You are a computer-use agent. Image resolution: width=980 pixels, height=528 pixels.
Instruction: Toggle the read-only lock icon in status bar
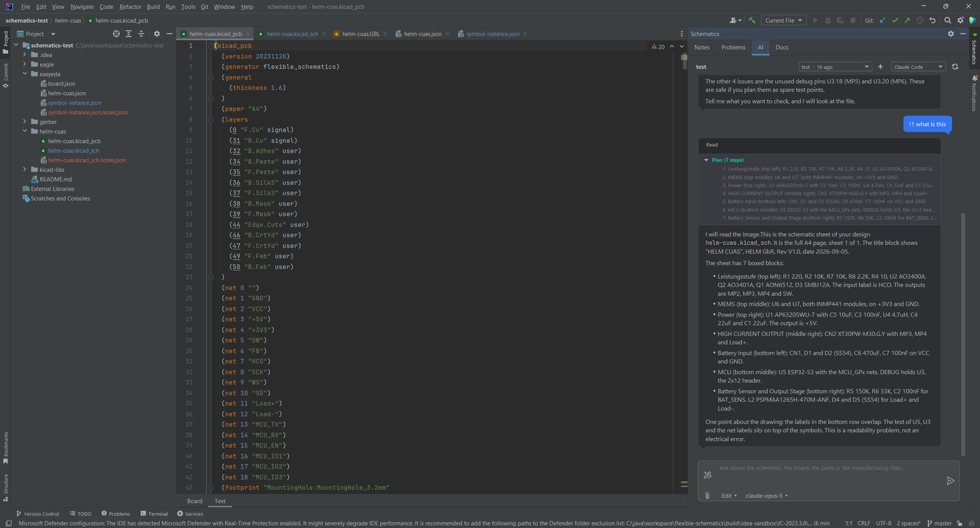click(x=959, y=523)
